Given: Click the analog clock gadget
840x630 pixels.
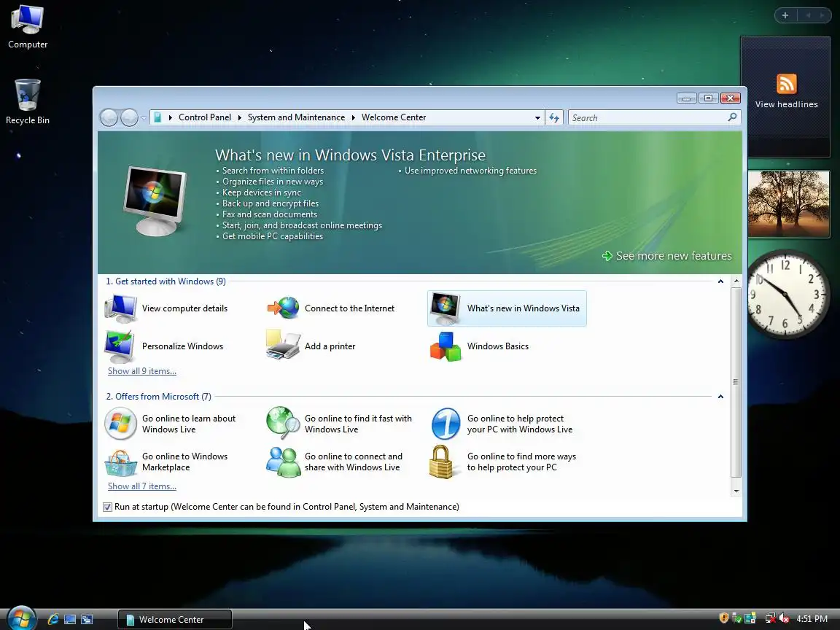Looking at the screenshot, I should (787, 294).
